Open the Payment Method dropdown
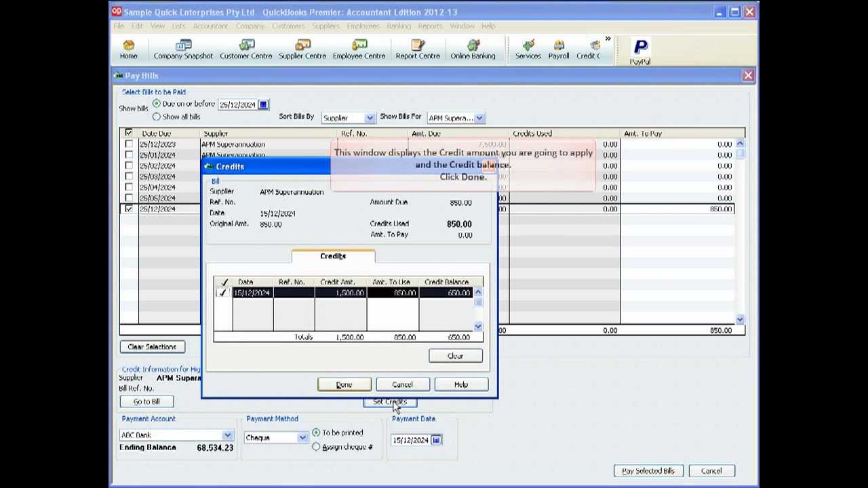868x488 pixels. point(302,438)
